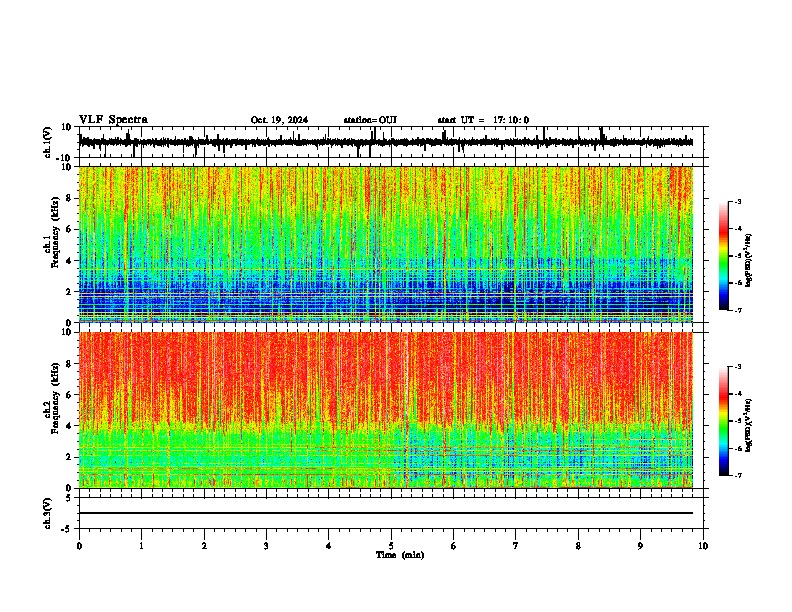Click the flat ch.3 voltage trace line
The width and height of the screenshot is (792, 612).
pos(386,513)
